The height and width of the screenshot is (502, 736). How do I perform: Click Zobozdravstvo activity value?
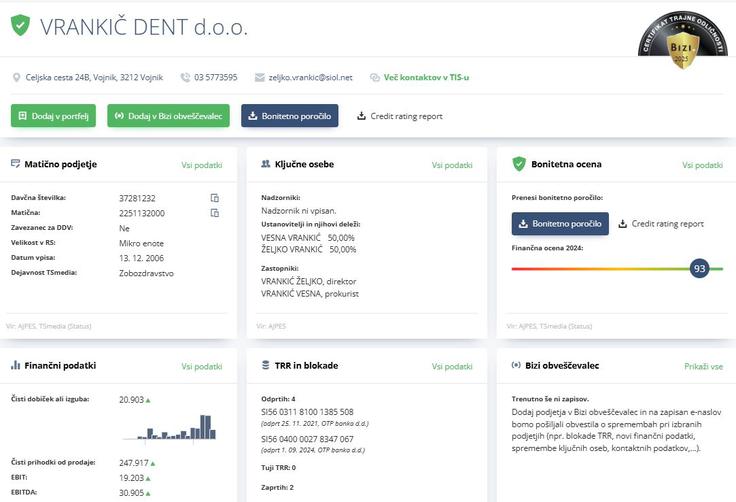pos(146,273)
